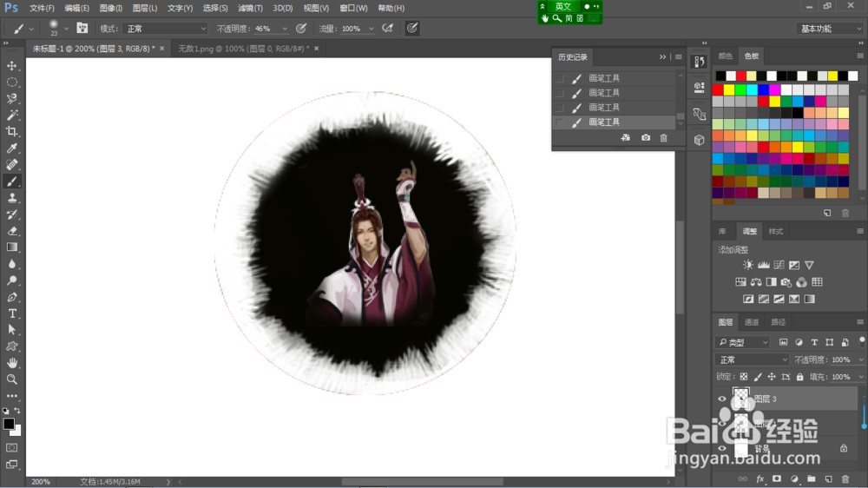The width and height of the screenshot is (868, 488).
Task: Select the Custom Shape tool
Action: tap(11, 346)
